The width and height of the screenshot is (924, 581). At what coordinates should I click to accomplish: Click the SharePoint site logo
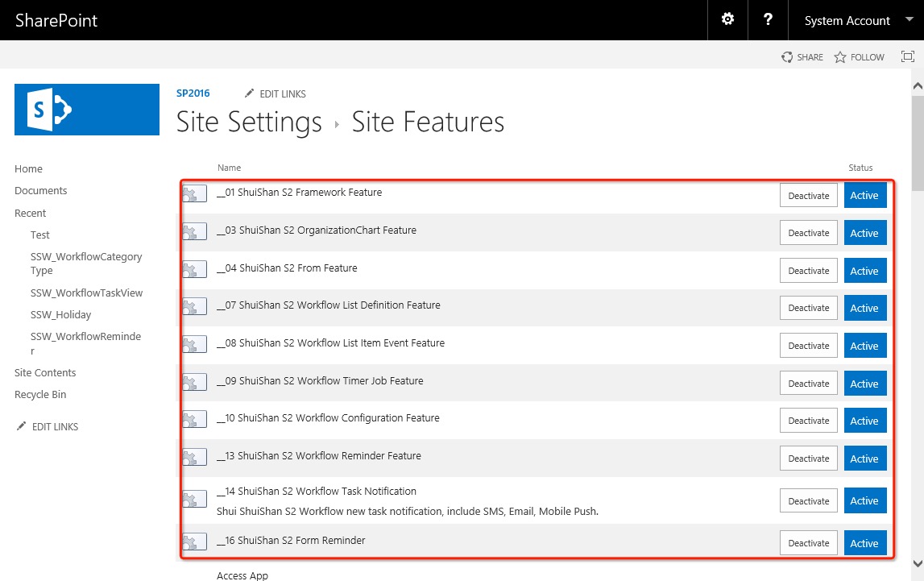(x=87, y=110)
